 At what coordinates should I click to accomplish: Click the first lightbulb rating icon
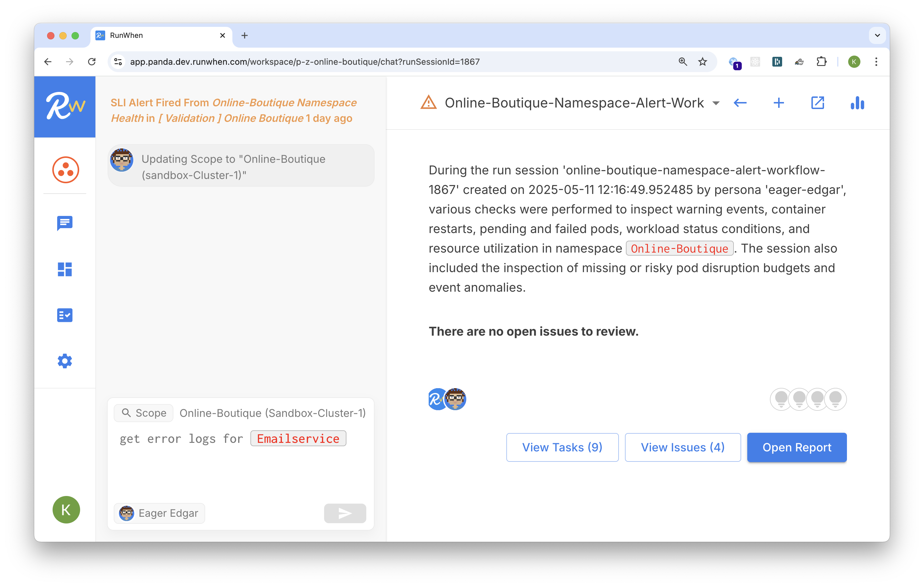(x=781, y=399)
